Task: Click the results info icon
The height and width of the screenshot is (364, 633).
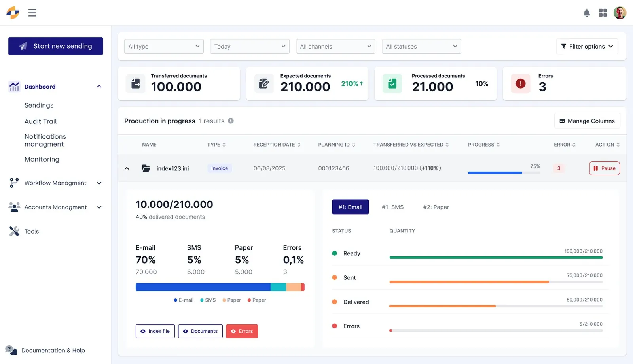Action: [231, 121]
